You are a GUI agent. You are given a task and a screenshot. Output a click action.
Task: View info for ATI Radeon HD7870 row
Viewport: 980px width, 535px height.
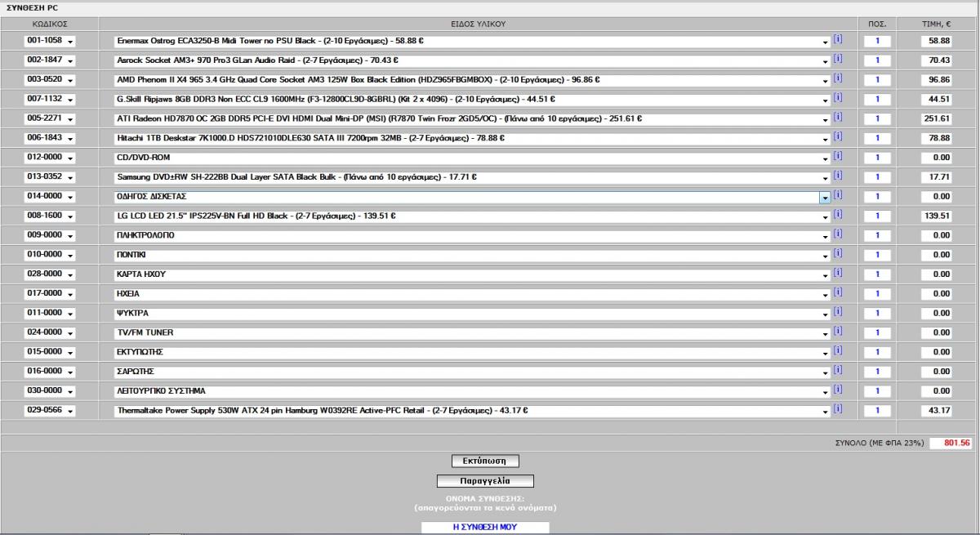[837, 118]
